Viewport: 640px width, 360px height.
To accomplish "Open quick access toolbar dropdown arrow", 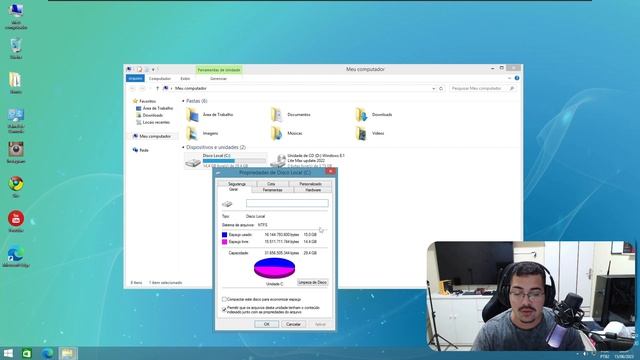I will coord(153,69).
